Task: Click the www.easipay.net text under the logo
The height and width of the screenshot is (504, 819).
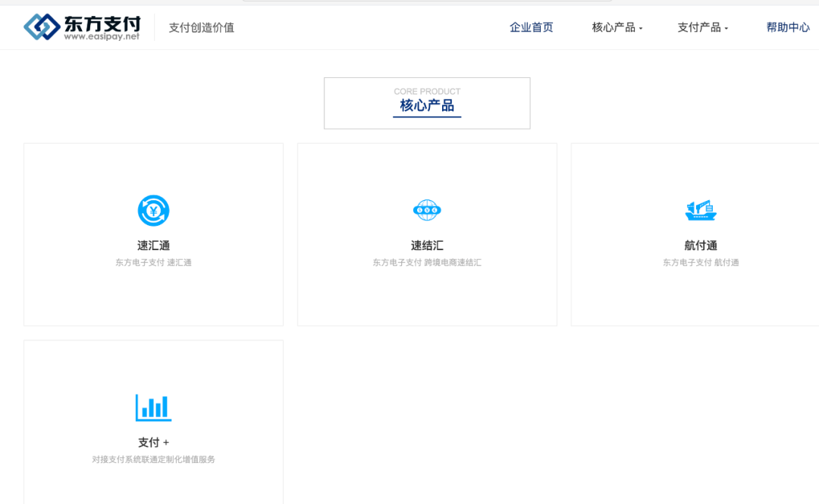Action: (x=100, y=34)
